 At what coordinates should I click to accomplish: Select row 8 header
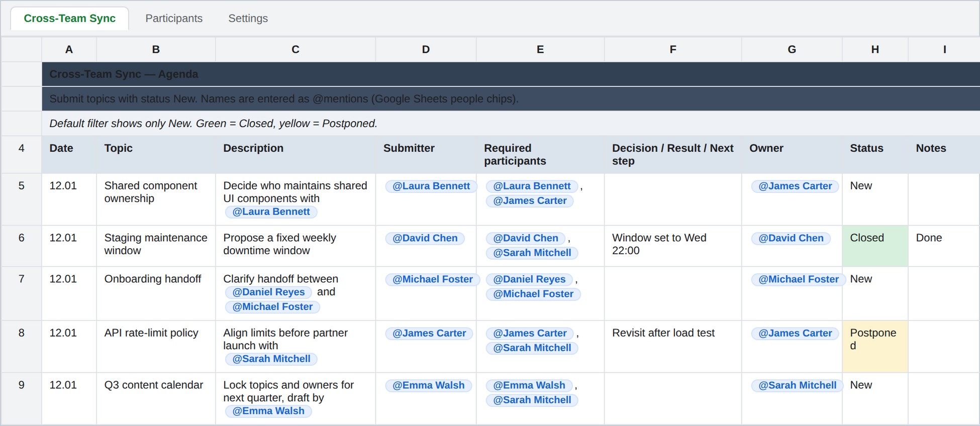pyautogui.click(x=21, y=347)
